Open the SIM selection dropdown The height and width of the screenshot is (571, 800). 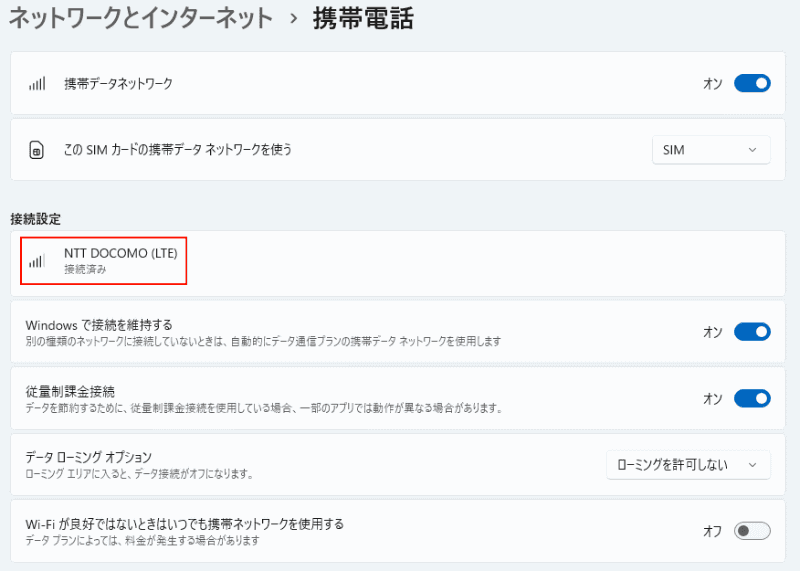(x=711, y=150)
